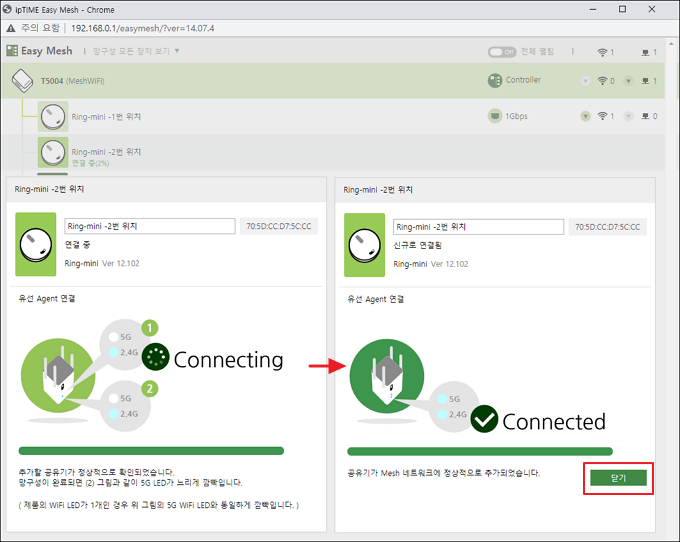The width and height of the screenshot is (680, 542).
Task: Click the Ring-mini Ver 12.102 text in left panel
Action: click(x=102, y=263)
